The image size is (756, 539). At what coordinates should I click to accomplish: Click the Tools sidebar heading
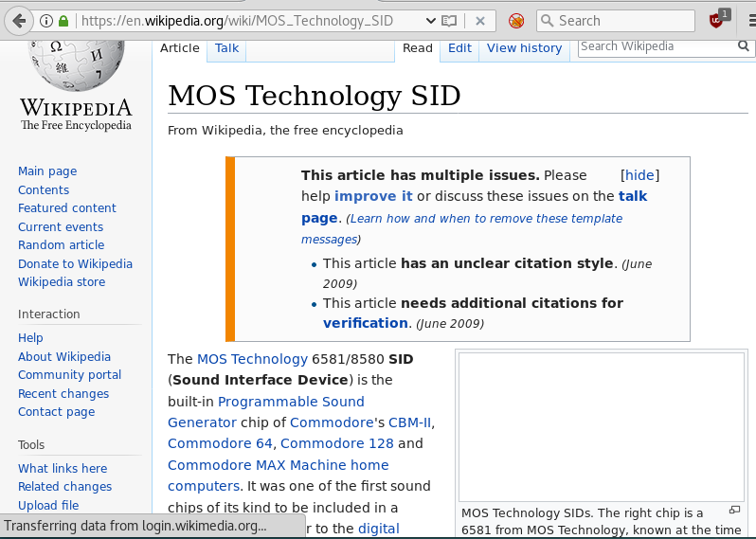pos(31,445)
